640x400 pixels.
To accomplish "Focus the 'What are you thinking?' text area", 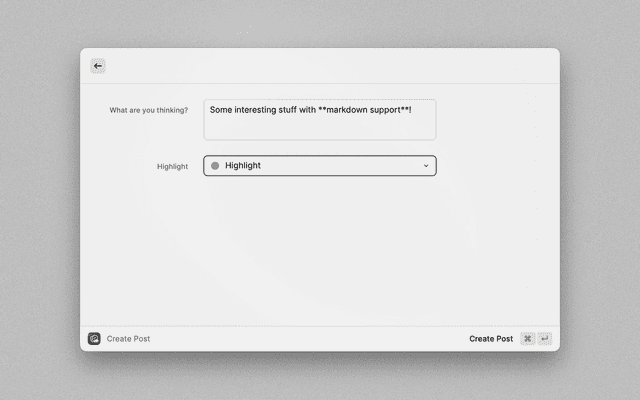I will tap(319, 119).
